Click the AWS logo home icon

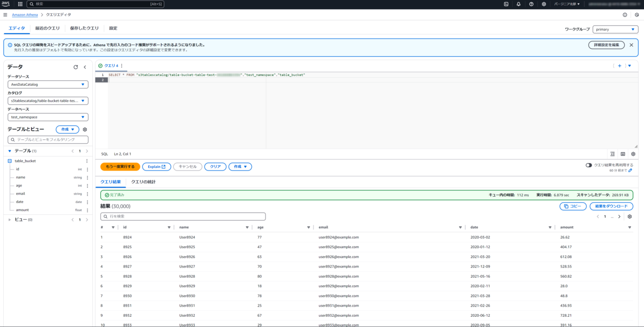[6, 4]
